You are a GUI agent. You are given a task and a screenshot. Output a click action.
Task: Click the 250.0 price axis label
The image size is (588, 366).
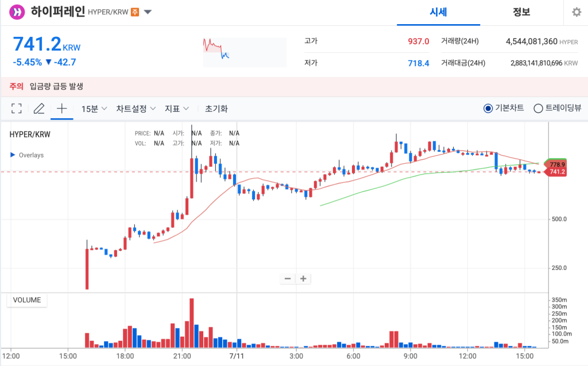559,268
